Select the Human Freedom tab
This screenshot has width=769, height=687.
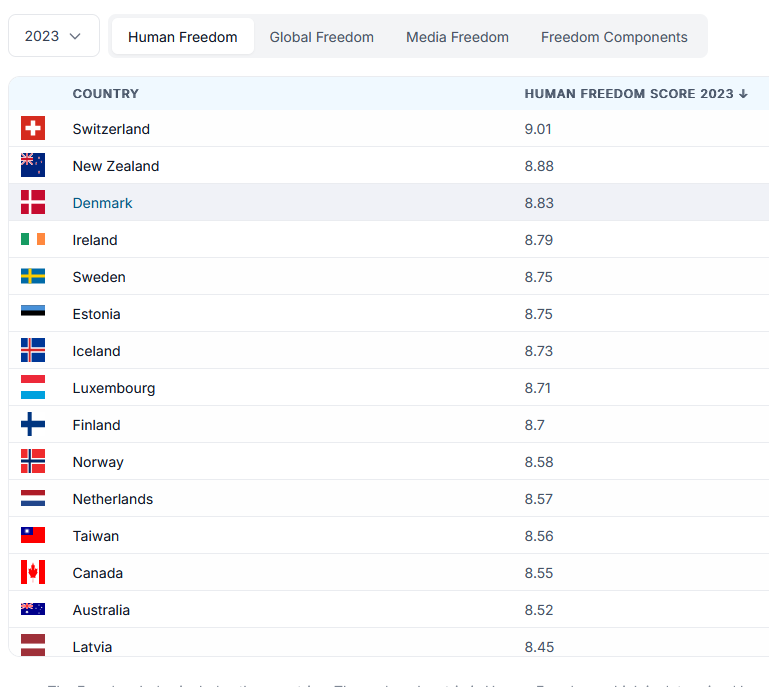(x=183, y=37)
